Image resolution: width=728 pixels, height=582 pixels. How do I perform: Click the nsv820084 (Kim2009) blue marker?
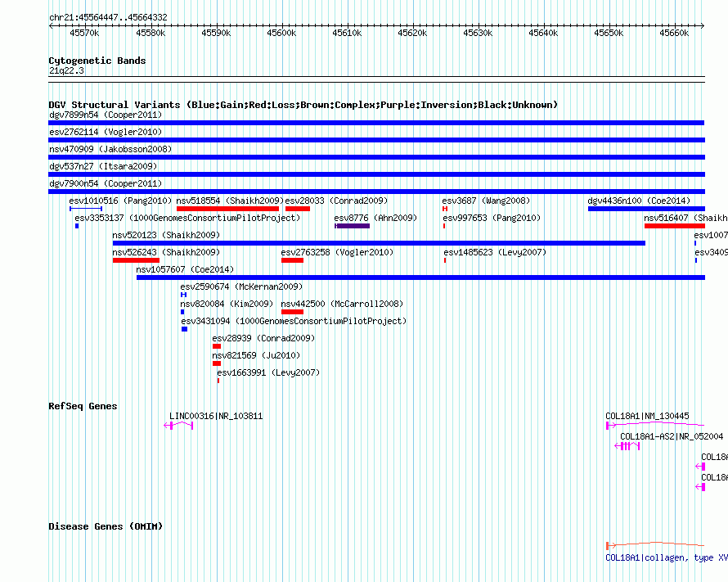(x=182, y=312)
